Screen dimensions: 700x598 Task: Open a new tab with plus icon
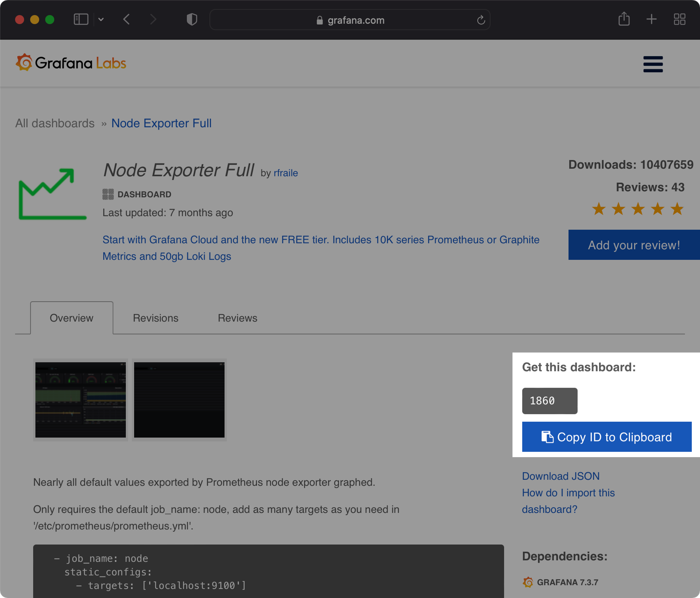pyautogui.click(x=651, y=19)
